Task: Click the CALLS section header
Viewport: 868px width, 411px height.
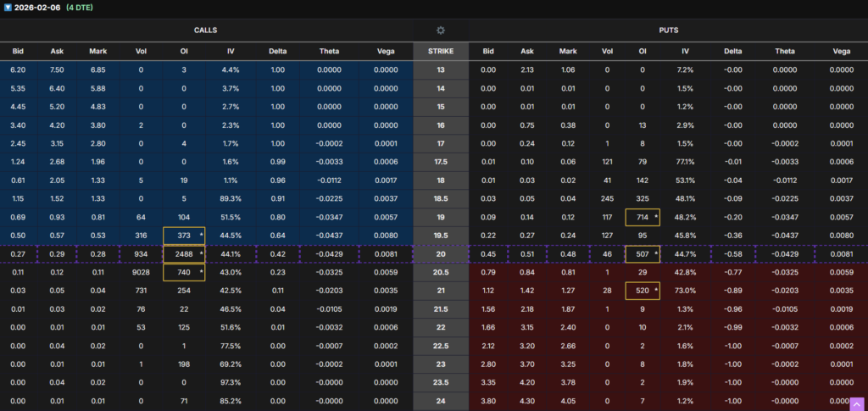Action: (205, 30)
